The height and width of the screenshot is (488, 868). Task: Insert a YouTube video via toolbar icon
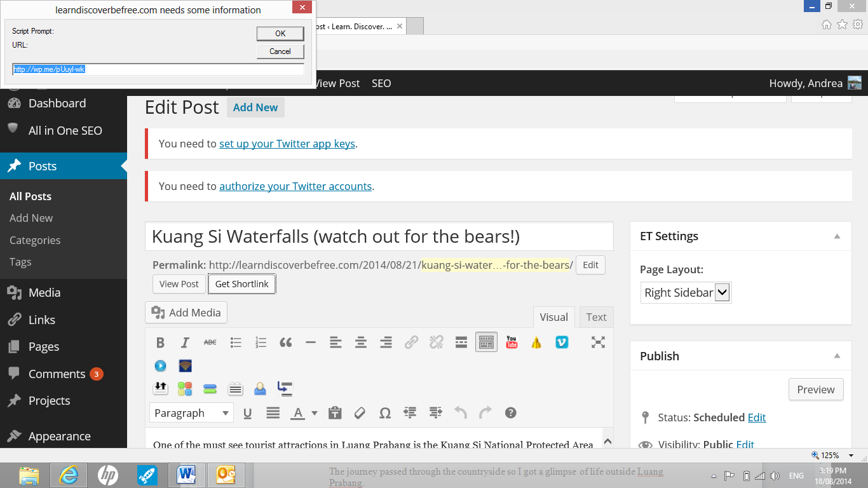[x=512, y=342]
